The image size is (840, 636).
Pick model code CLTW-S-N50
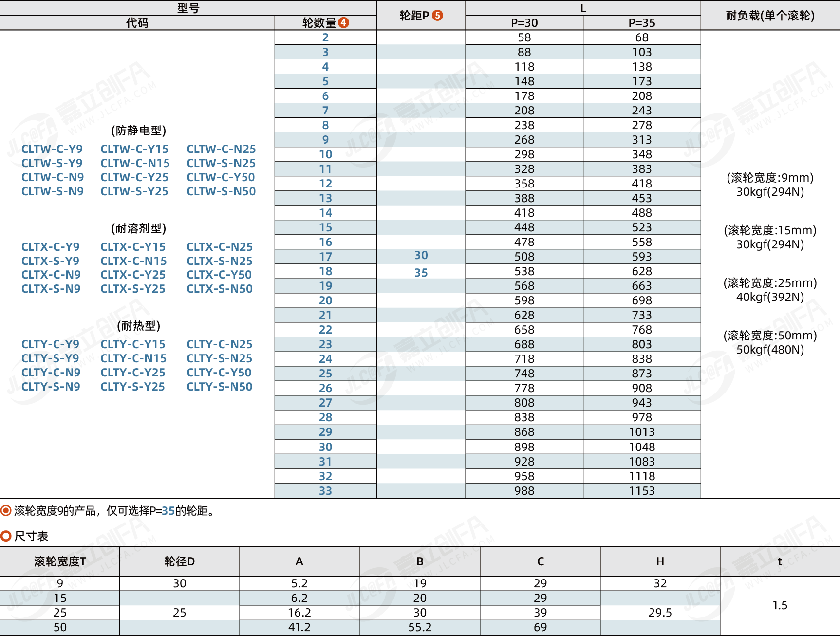(x=221, y=191)
